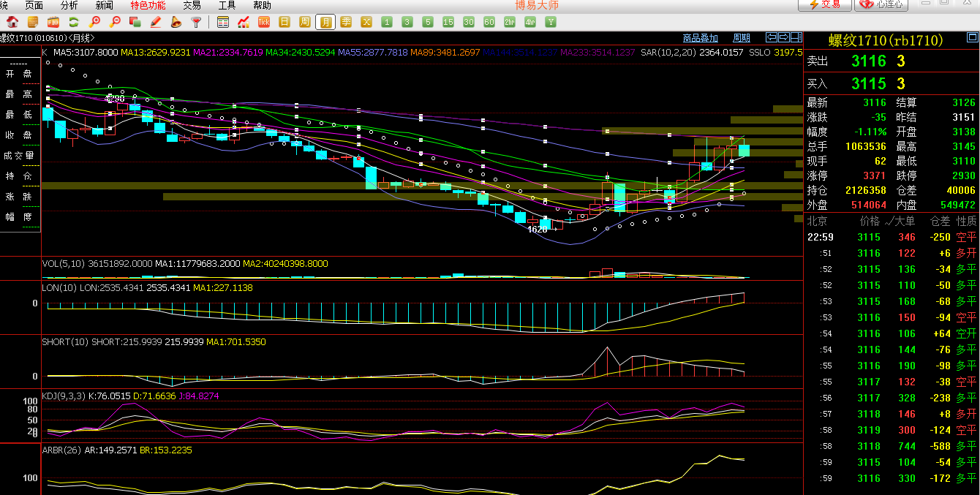
Task: Click the 成交量 label in left panel
Action: point(20,156)
